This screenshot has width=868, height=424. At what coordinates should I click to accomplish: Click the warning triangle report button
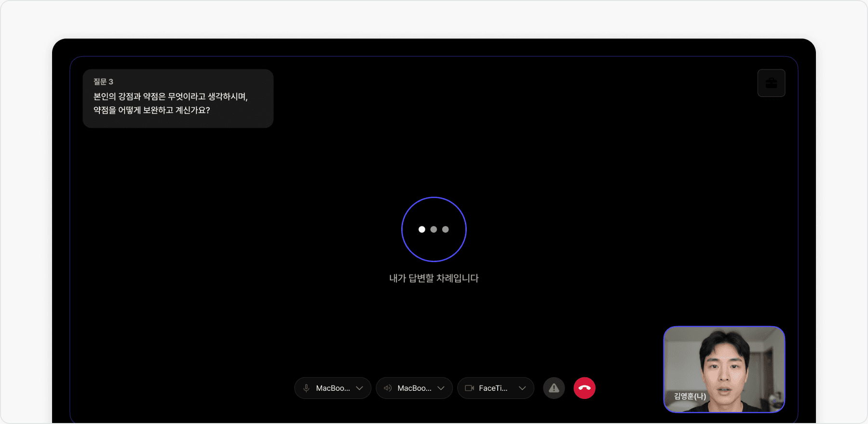(554, 388)
